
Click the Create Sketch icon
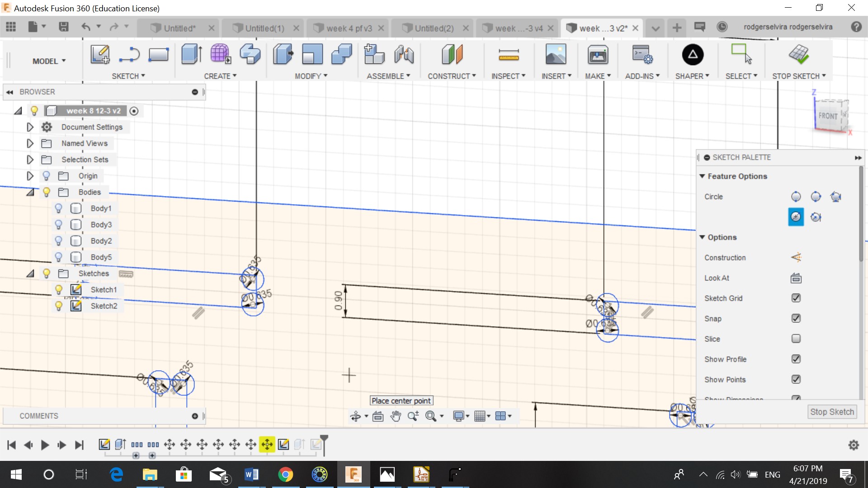coord(100,55)
